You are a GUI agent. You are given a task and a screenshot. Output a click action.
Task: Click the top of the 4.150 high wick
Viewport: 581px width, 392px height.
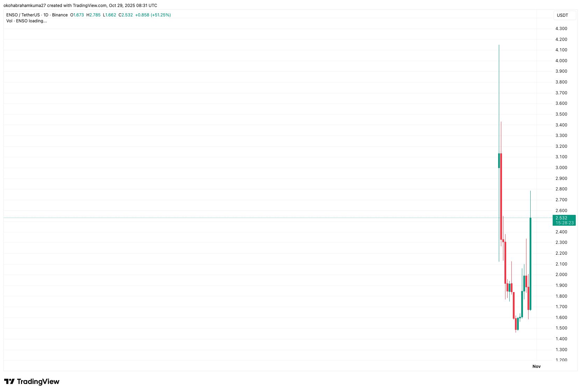(x=499, y=45)
